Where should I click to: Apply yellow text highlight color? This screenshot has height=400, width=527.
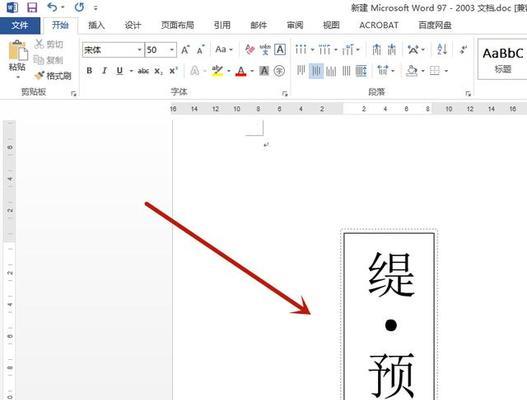[x=217, y=71]
